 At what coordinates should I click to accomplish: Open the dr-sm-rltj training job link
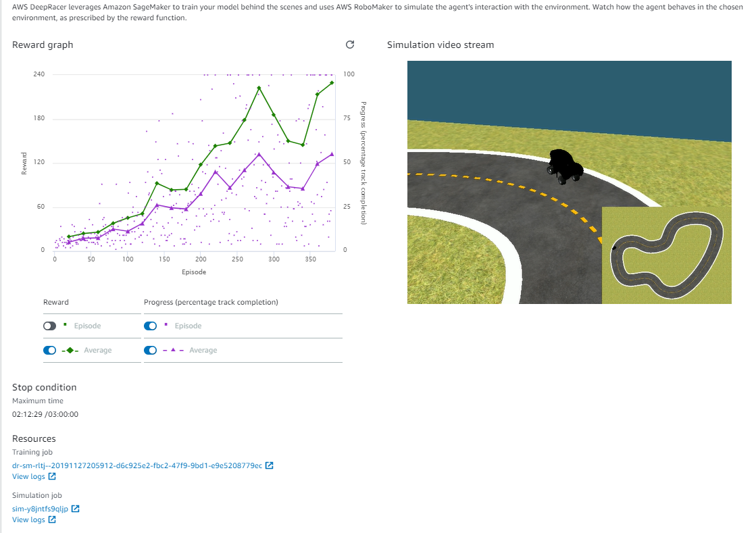tap(137, 465)
